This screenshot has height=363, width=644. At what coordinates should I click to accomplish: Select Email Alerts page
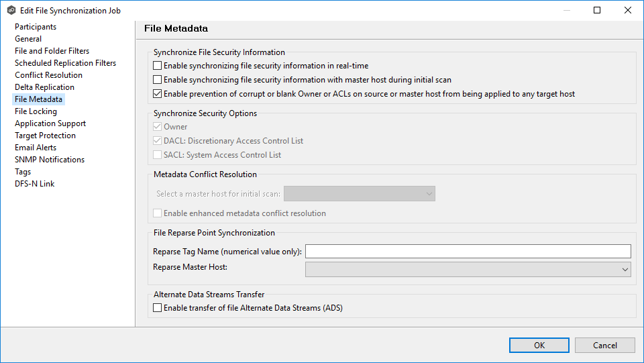tap(36, 148)
